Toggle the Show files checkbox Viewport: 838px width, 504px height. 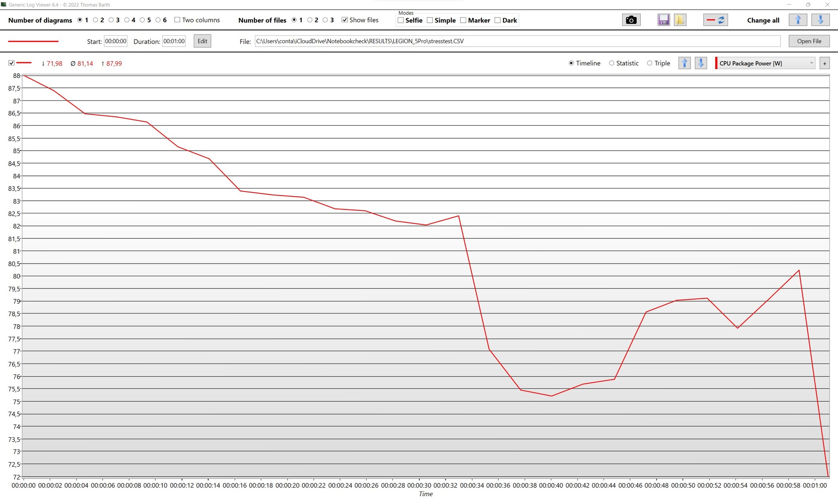(345, 20)
